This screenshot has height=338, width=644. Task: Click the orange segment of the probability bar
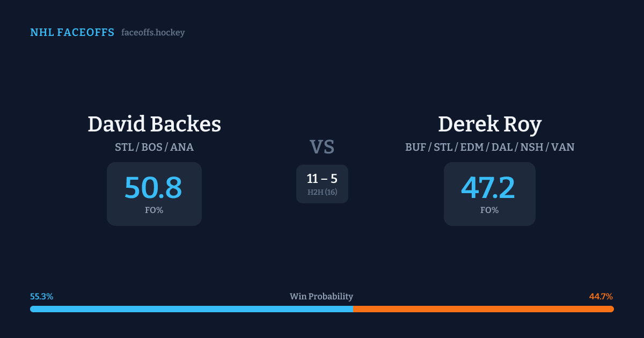coord(483,309)
